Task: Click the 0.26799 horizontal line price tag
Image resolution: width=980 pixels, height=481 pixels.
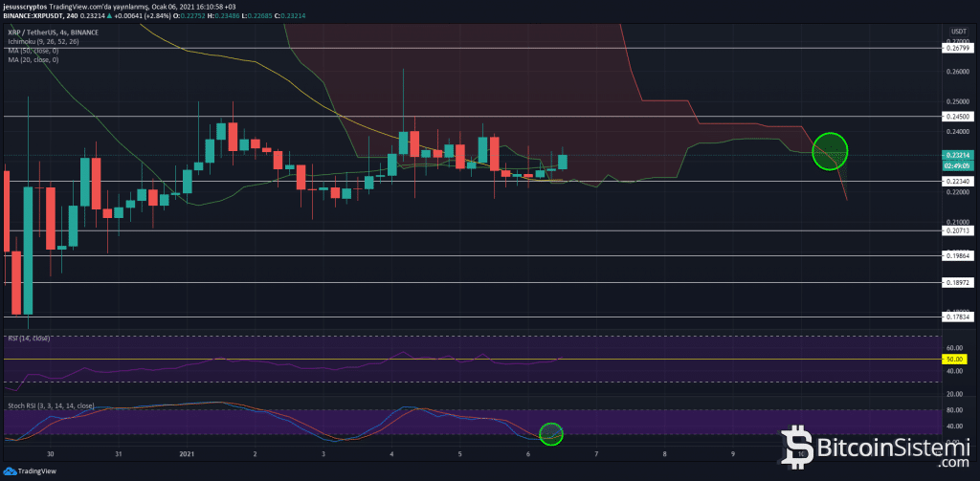Action: (x=957, y=47)
